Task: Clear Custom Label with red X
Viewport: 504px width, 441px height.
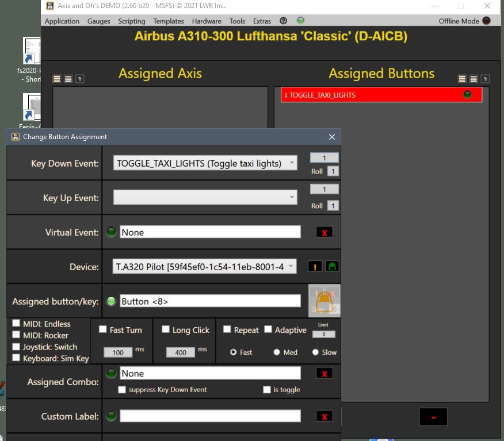Action: (324, 416)
